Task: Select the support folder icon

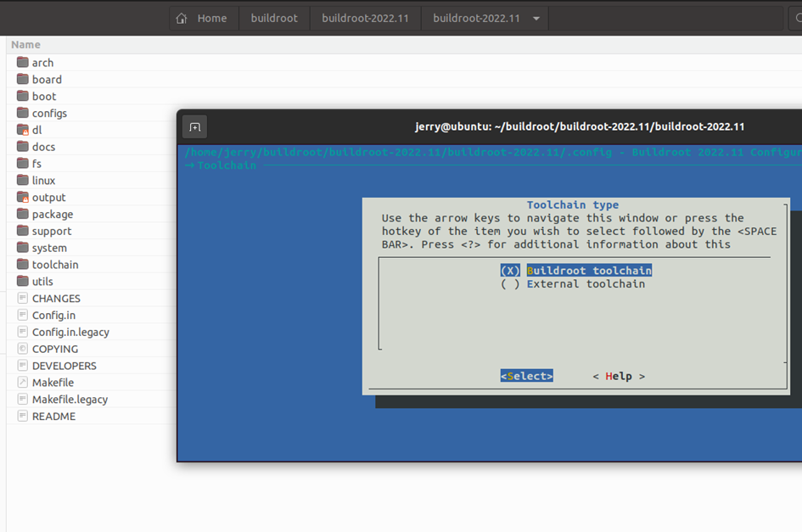Action: [x=23, y=231]
